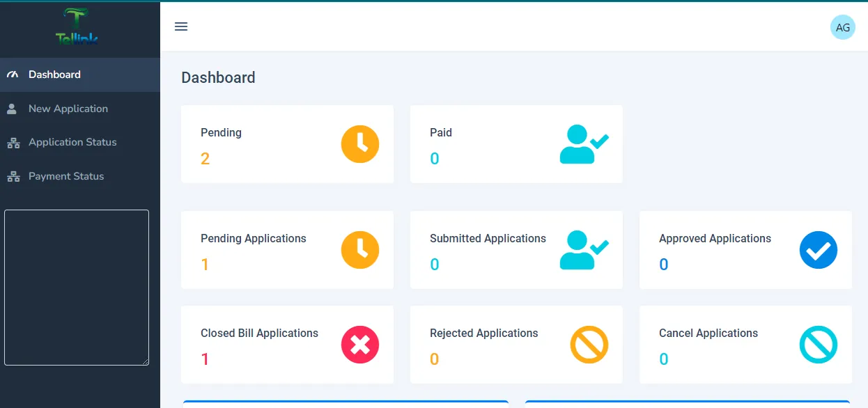Click the orange prohibited Rejected Applications icon

pyautogui.click(x=589, y=345)
